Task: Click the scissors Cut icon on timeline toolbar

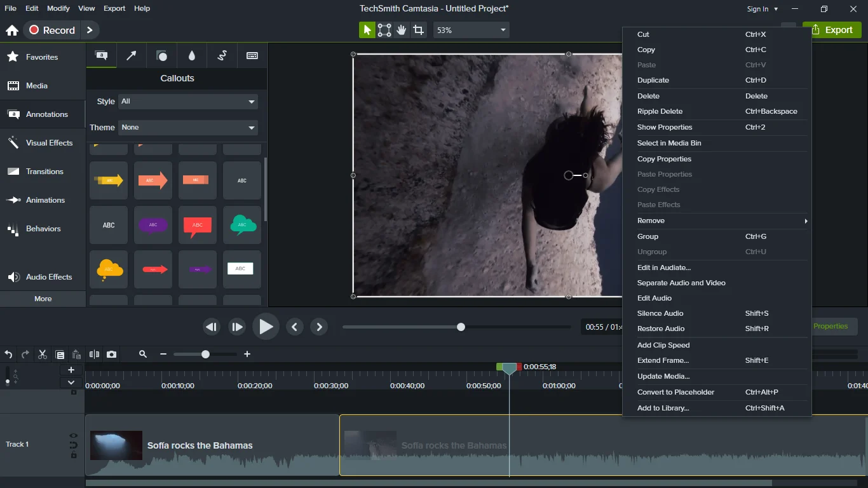Action: point(43,355)
